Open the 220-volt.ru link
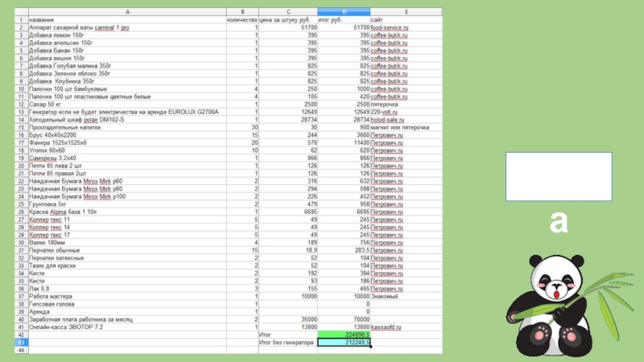The height and width of the screenshot is (362, 644). point(386,112)
